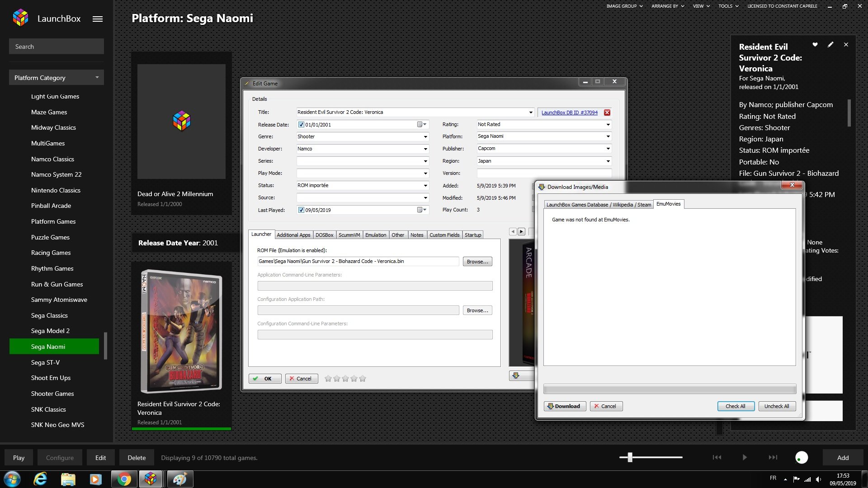Click the Play button in bottom bar
Image resolution: width=868 pixels, height=488 pixels.
point(19,458)
